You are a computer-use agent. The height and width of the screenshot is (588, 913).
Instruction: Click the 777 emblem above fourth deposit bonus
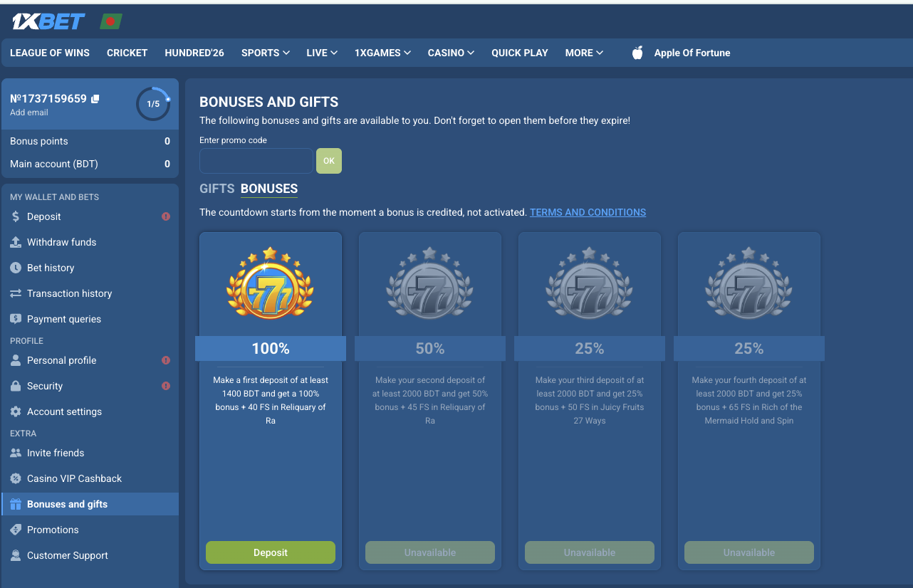pyautogui.click(x=749, y=285)
